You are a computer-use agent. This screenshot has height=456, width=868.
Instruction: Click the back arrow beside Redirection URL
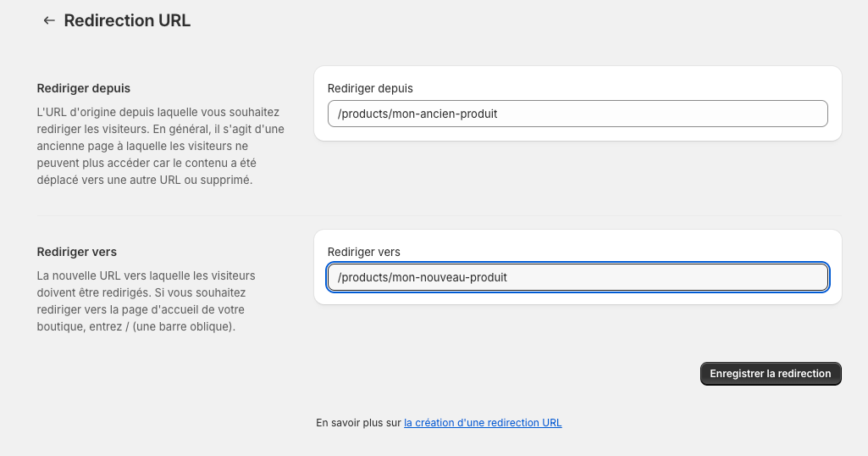(49, 20)
